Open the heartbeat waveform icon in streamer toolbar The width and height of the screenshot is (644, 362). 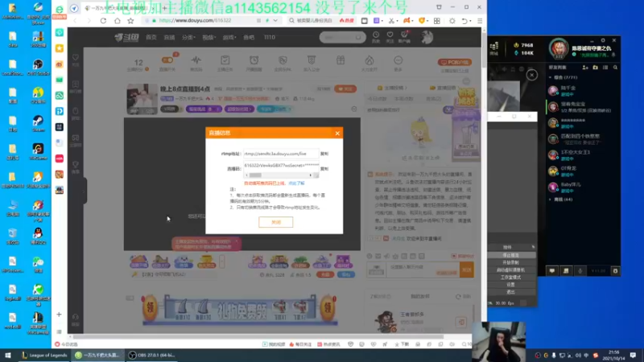[x=196, y=60]
